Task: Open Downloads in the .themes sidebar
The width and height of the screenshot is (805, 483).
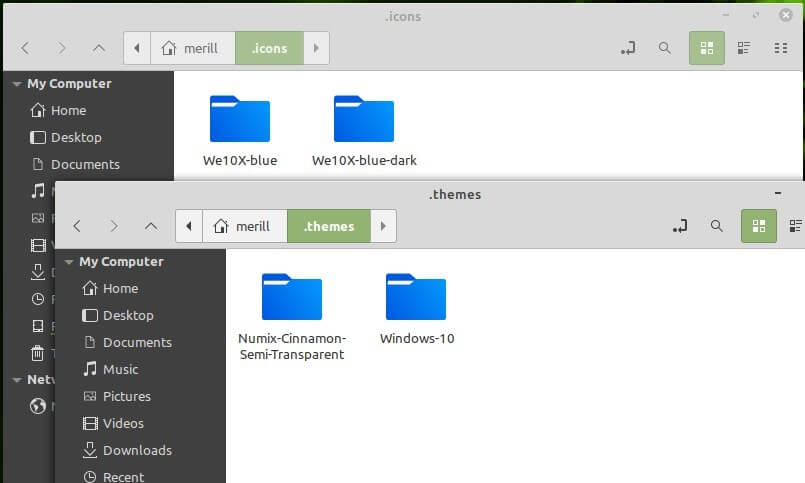Action: (x=137, y=450)
